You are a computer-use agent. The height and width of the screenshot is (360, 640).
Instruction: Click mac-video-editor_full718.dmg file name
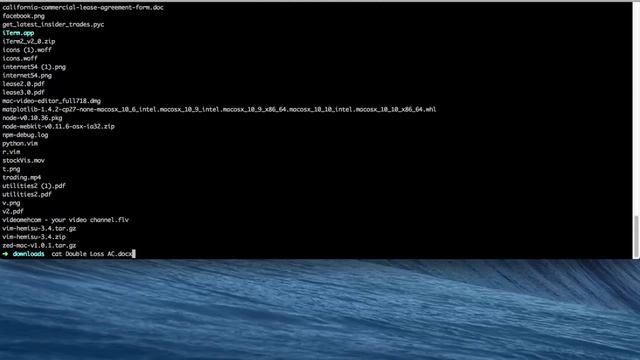(51, 101)
